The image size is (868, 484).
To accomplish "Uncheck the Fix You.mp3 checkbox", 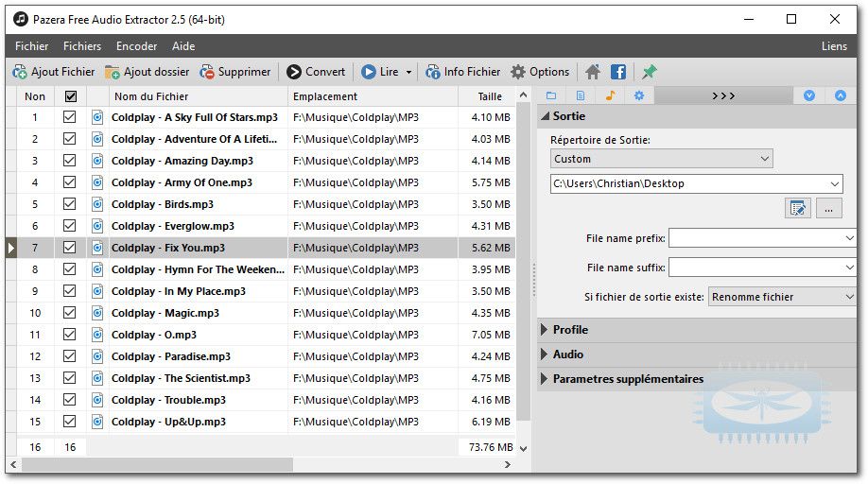I will pos(69,248).
